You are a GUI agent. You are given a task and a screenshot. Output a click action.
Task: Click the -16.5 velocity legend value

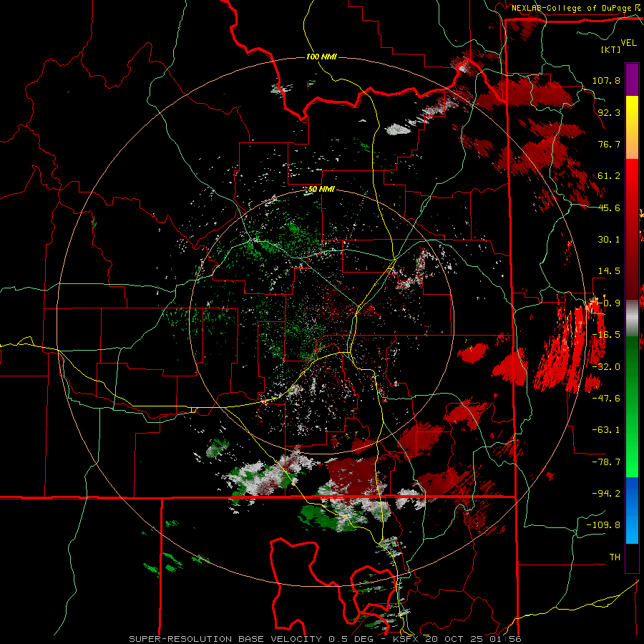pyautogui.click(x=606, y=335)
